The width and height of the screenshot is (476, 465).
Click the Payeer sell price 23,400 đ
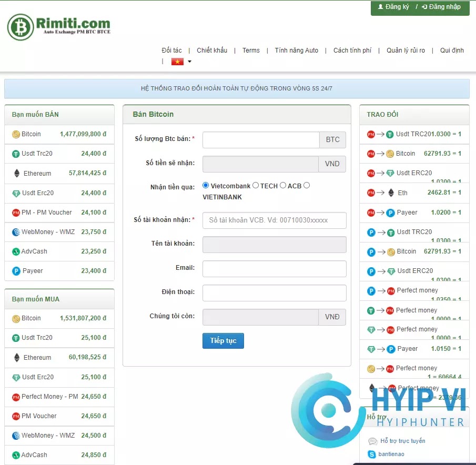[x=94, y=271]
